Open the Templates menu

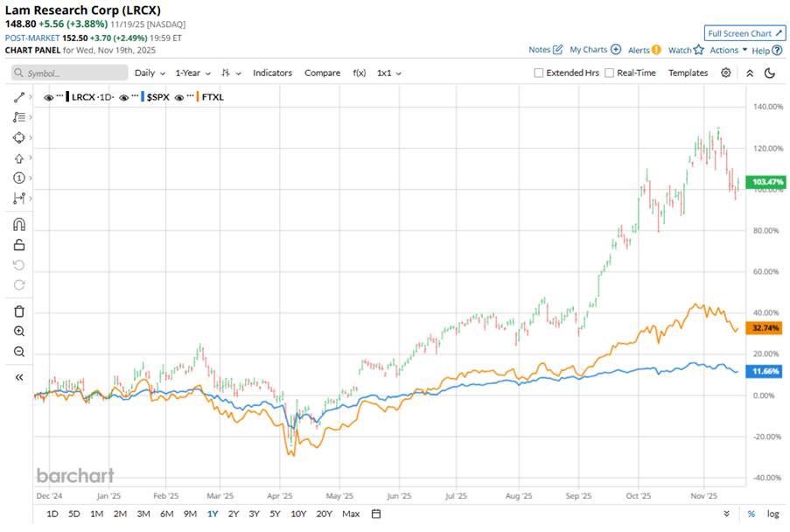[x=688, y=73]
